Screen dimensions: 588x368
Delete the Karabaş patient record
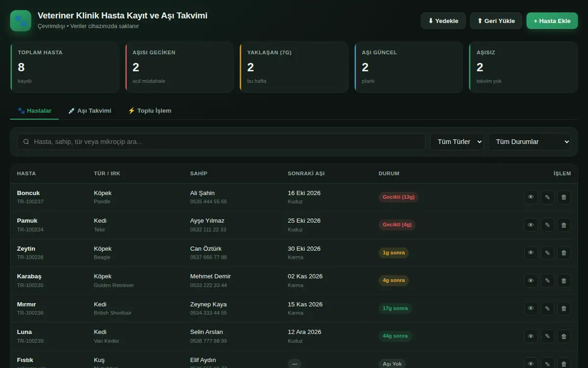tap(563, 281)
